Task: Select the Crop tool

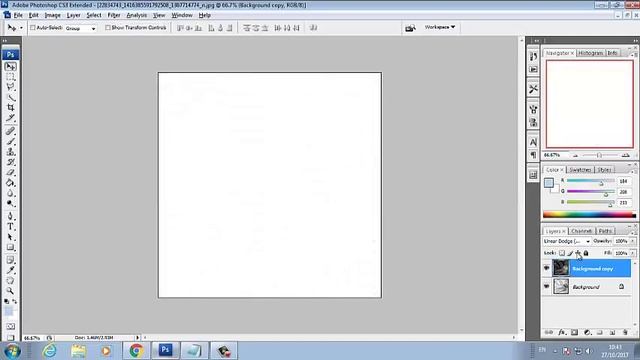Action: tap(11, 107)
